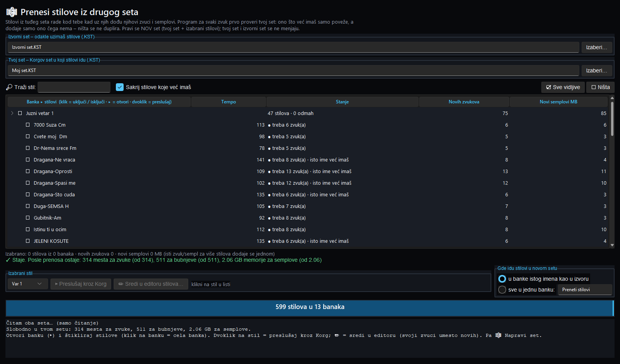This screenshot has height=364, width=620.
Task: Untick Sakrij stilove koje već imaš
Action: 120,87
